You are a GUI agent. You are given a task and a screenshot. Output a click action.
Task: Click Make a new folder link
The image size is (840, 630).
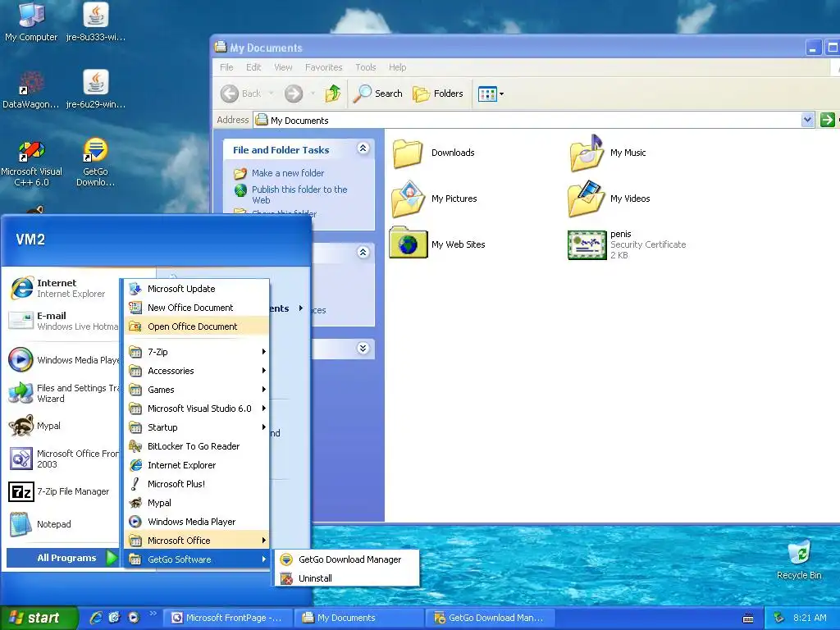(x=288, y=173)
